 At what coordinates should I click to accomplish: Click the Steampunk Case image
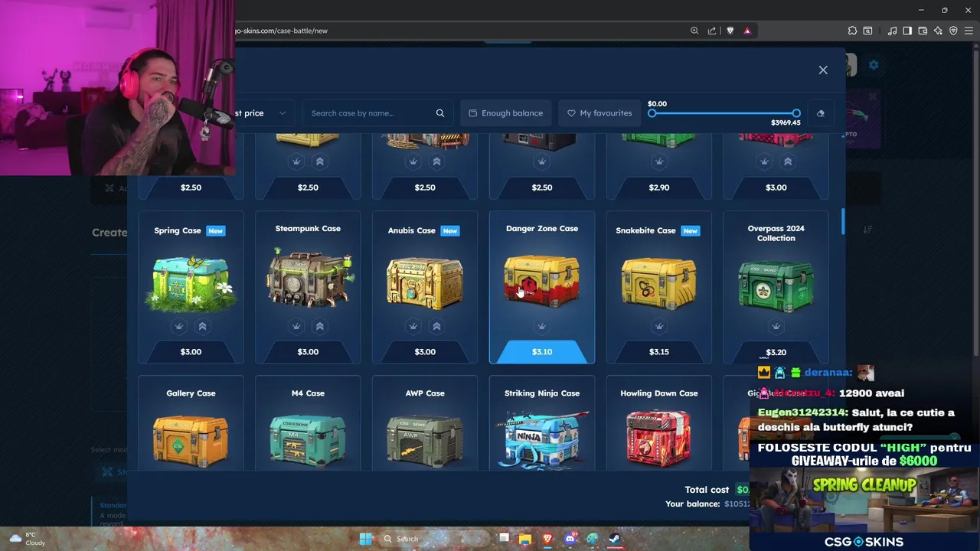tap(308, 279)
